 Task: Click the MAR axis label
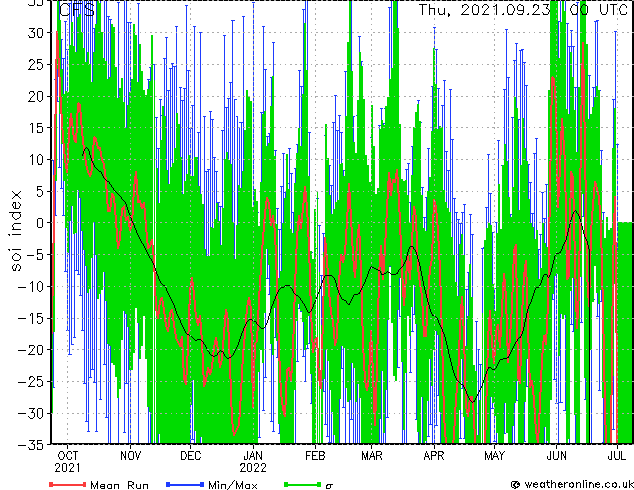(372, 456)
